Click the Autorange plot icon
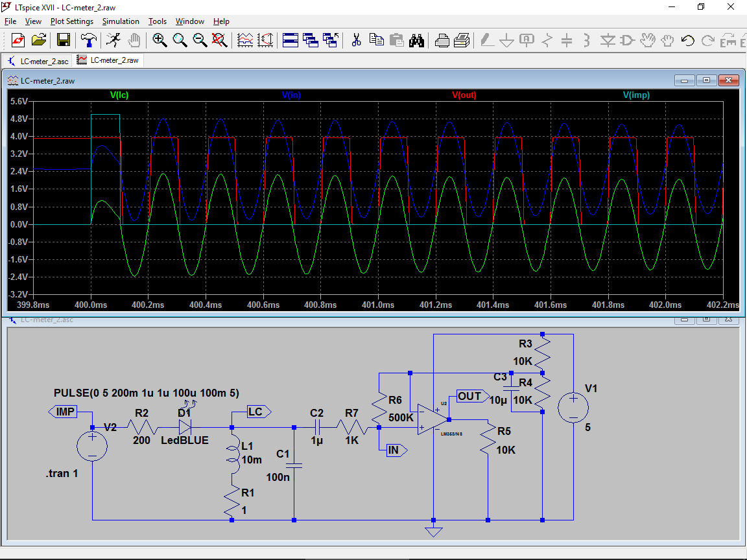Image resolution: width=747 pixels, height=560 pixels. click(x=245, y=41)
